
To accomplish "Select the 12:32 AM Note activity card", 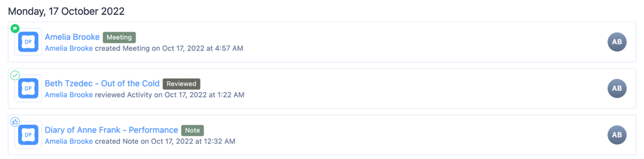I will pyautogui.click(x=322, y=135).
